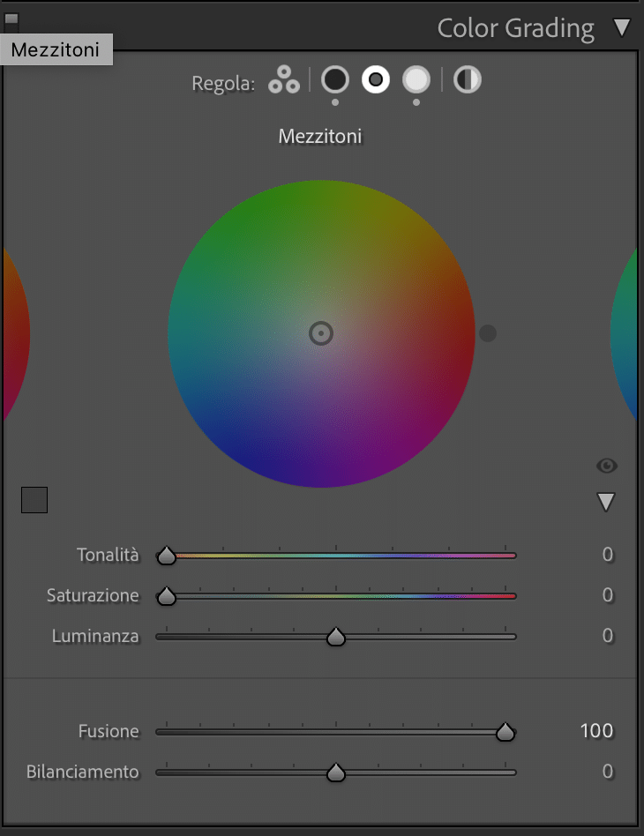
Task: Click the Tonalità hue slider track
Action: tap(336, 556)
